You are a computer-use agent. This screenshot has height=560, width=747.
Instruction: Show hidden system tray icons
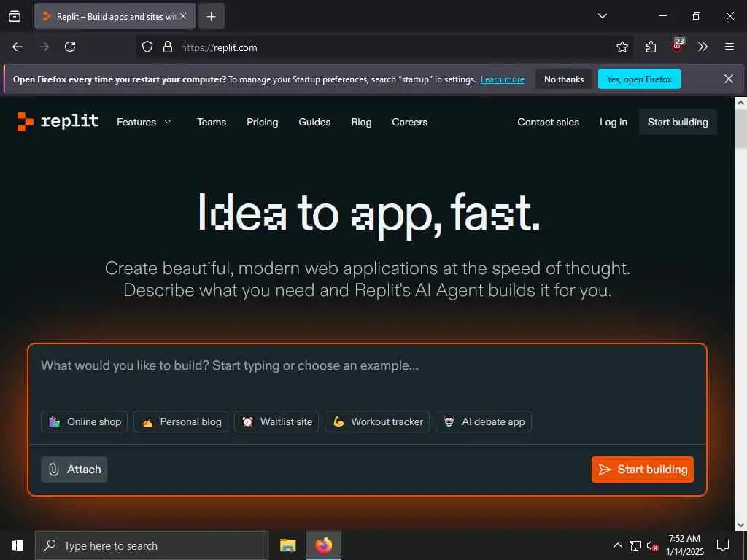tap(617, 545)
